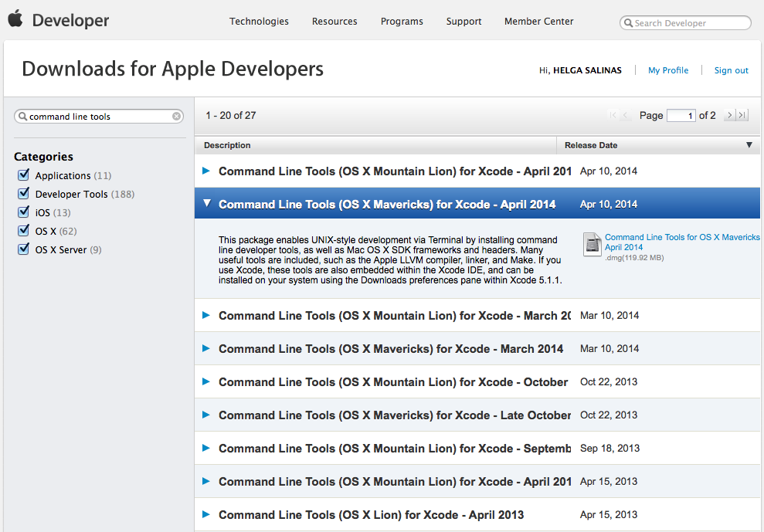The width and height of the screenshot is (764, 532).
Task: Toggle the Developer Tools category checkbox
Action: click(x=23, y=193)
